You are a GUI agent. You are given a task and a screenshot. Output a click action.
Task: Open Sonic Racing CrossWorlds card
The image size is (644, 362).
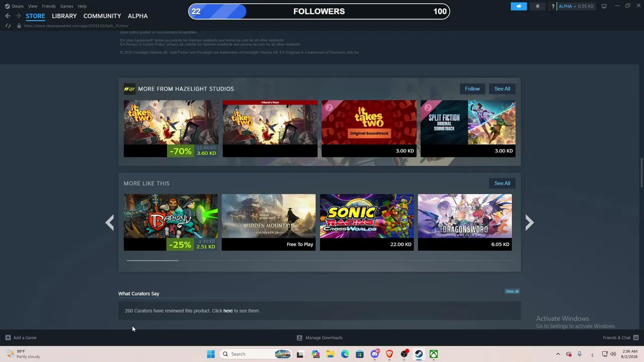click(367, 222)
